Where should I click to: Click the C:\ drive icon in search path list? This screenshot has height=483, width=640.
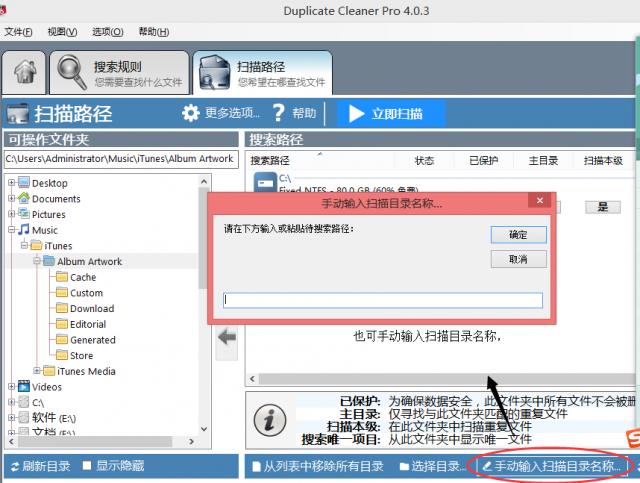(265, 182)
